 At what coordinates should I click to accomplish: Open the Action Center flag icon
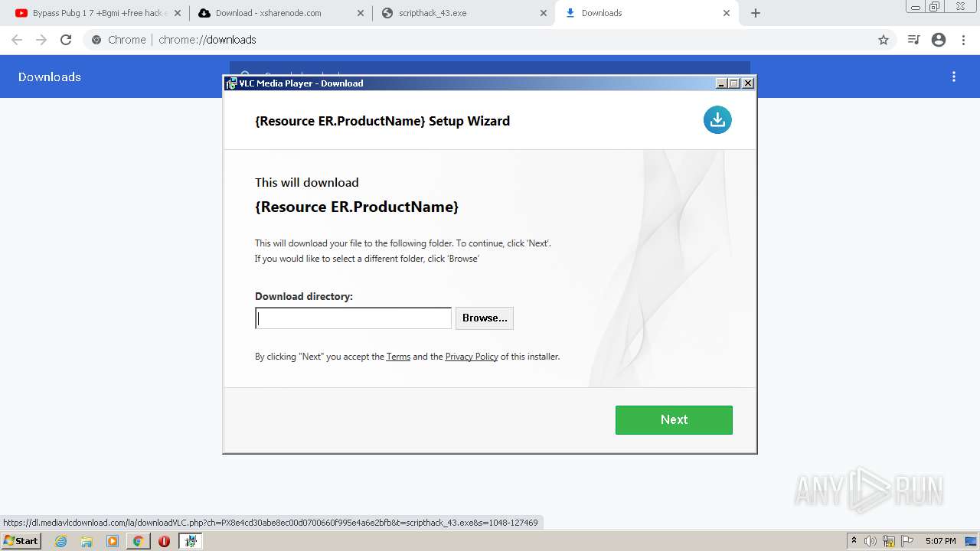pyautogui.click(x=906, y=541)
